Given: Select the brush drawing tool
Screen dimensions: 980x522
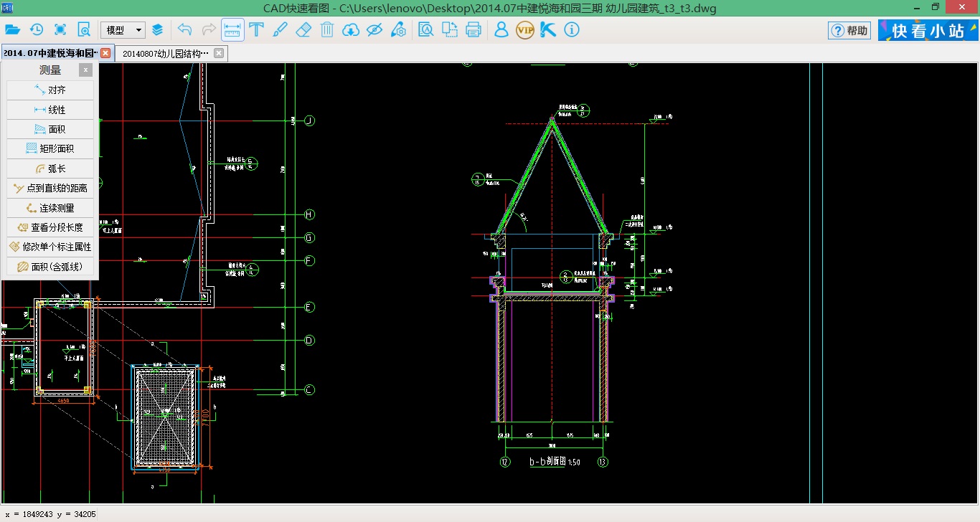Looking at the screenshot, I should pos(280,30).
